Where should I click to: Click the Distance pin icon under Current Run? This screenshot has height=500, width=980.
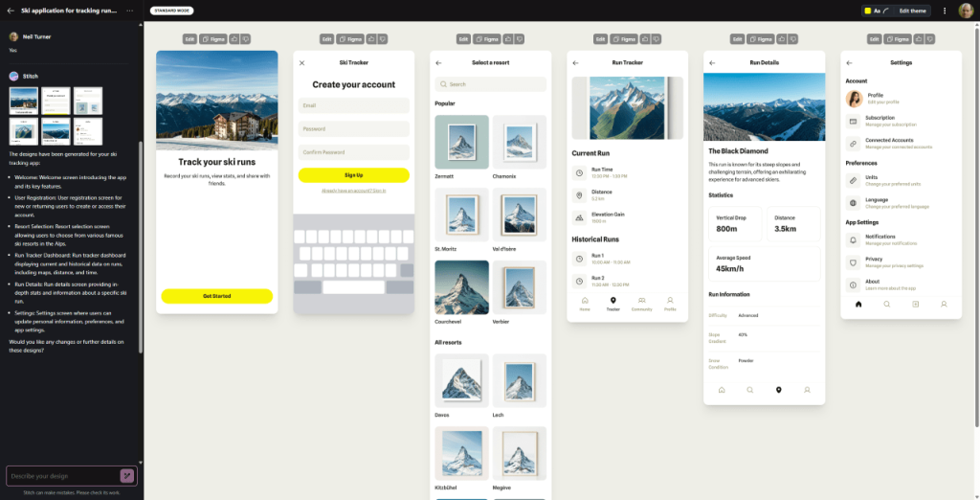click(579, 195)
